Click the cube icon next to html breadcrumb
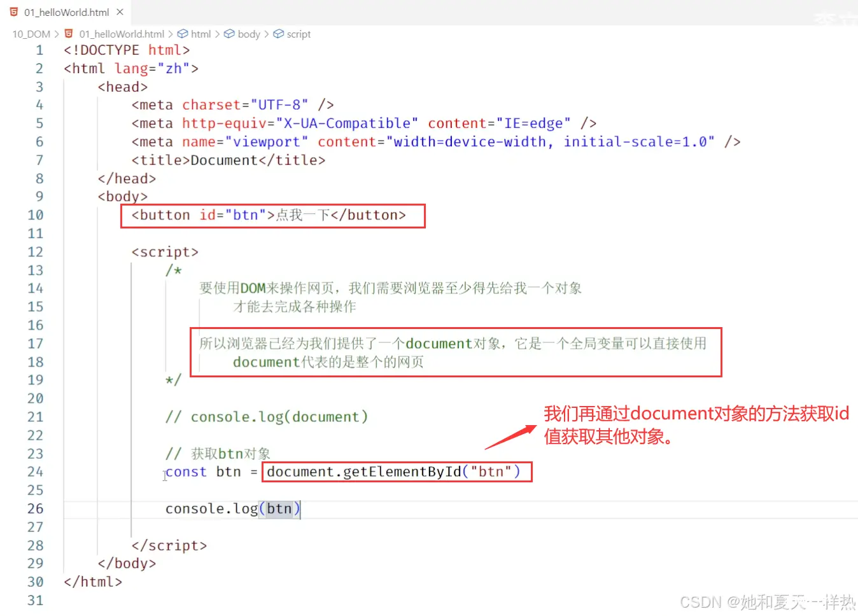The image size is (858, 616). click(183, 34)
